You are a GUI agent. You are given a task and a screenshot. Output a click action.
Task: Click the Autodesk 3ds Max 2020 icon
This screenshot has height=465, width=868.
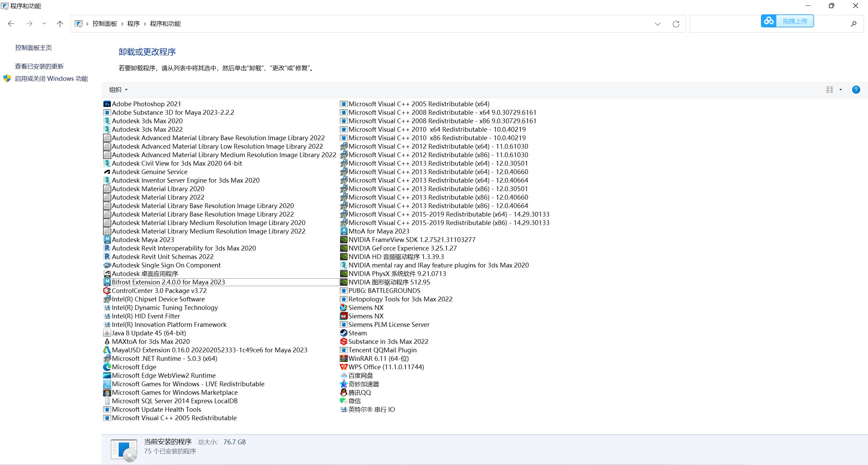pos(107,121)
